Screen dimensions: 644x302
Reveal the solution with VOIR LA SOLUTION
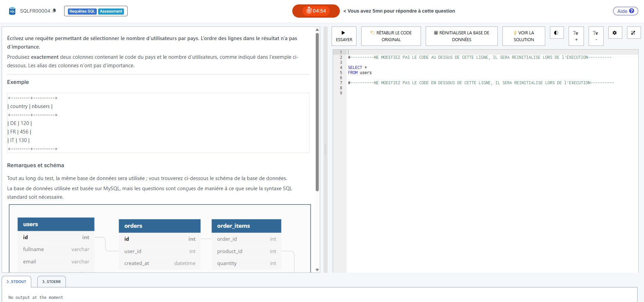523,36
